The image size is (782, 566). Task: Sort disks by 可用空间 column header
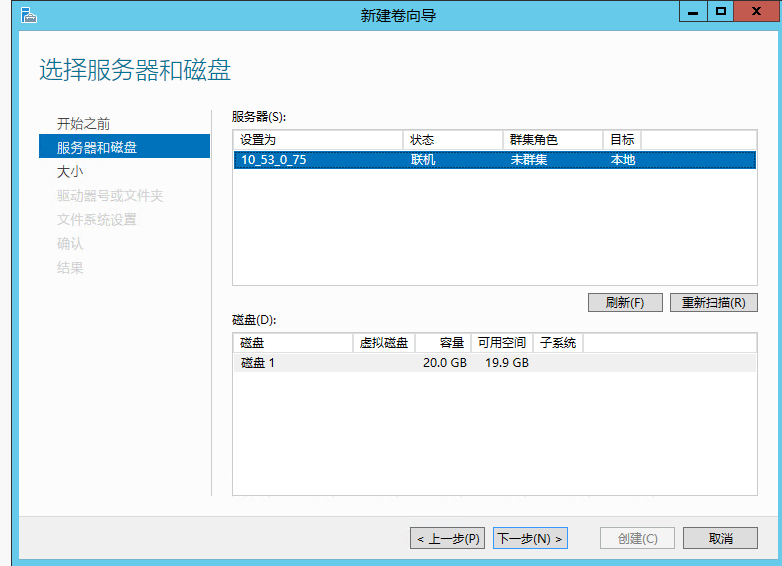point(502,343)
